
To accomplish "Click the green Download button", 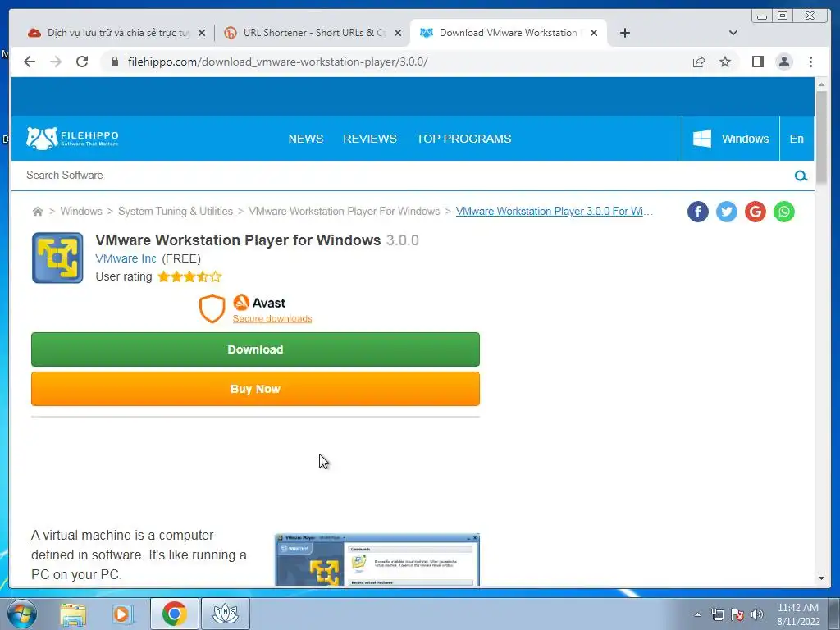I will point(256,349).
